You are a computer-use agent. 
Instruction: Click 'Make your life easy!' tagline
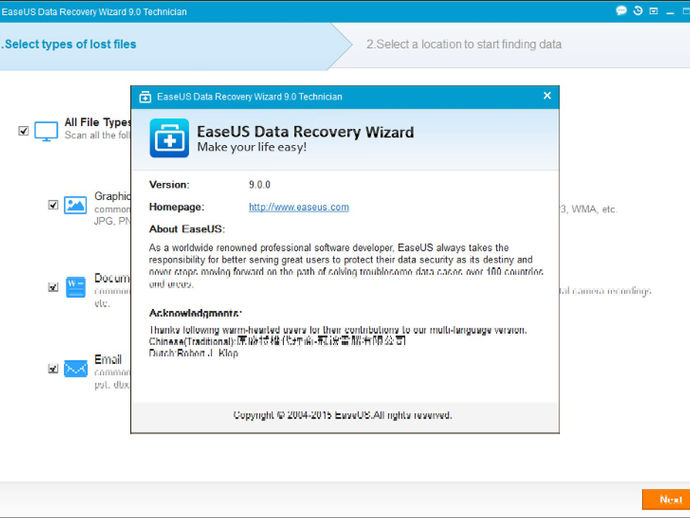252,147
